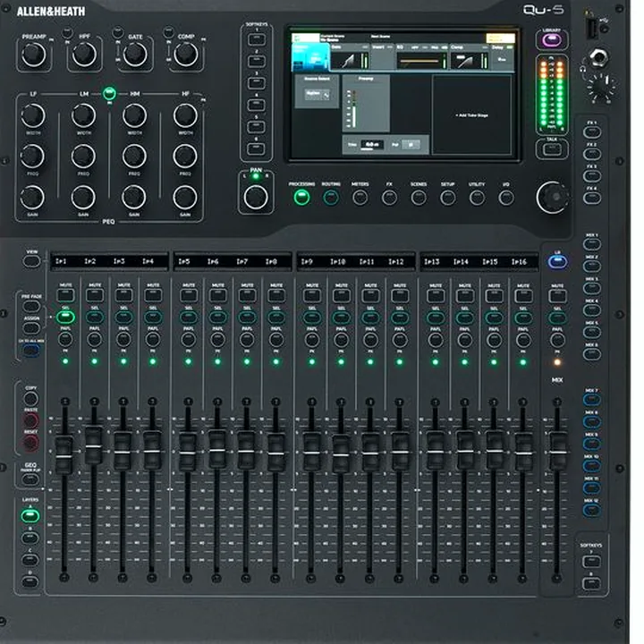Select the EQ tab on the touchscreen

click(422, 57)
